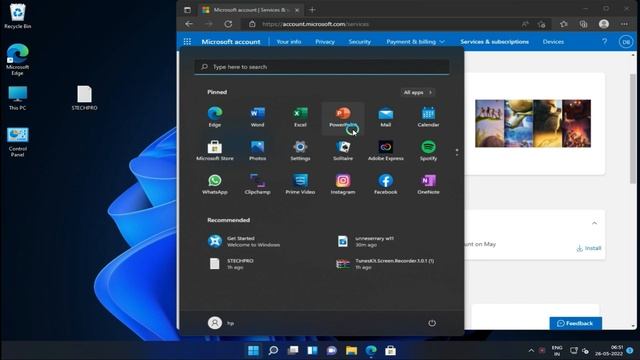Launch the Photos app
640x360 pixels.
point(258,151)
